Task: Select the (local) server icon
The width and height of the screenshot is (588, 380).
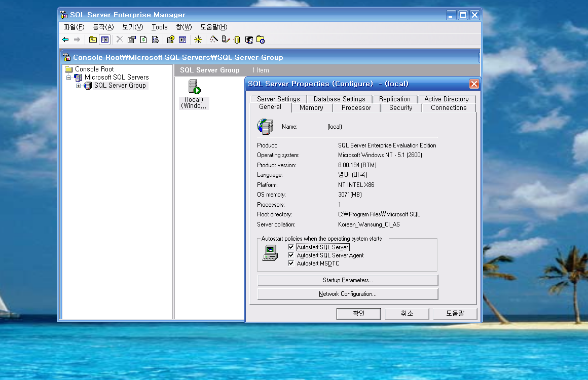Action: click(194, 87)
